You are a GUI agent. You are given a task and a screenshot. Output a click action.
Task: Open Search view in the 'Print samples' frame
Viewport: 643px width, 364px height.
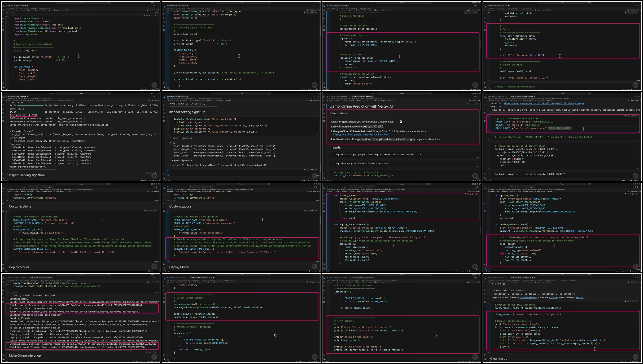[324, 282]
